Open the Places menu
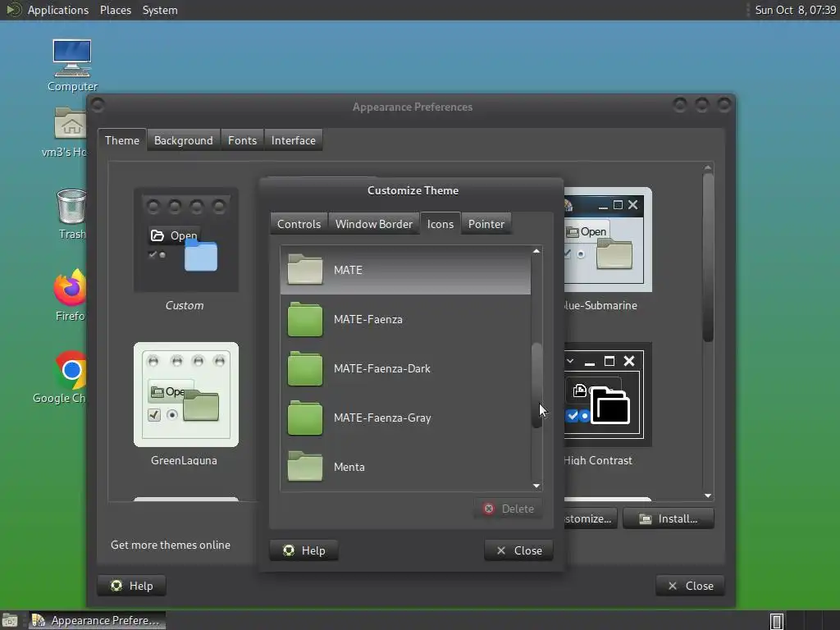840x630 pixels. click(115, 10)
